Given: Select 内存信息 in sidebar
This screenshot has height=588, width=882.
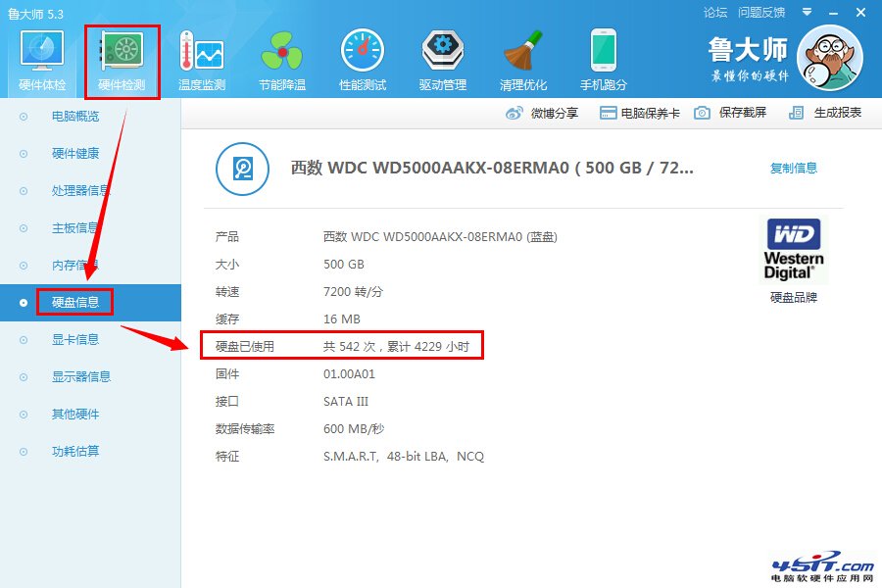Looking at the screenshot, I should [x=75, y=265].
